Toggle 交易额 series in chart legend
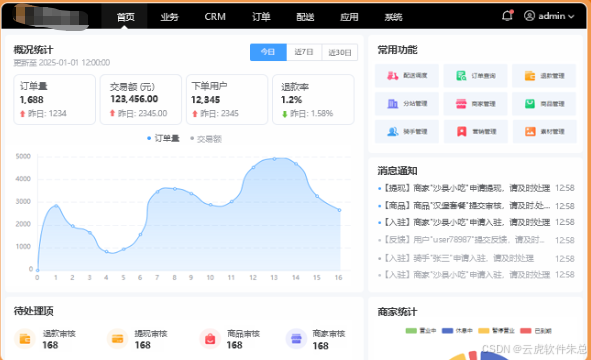Viewport: 591px width, 360px height. click(206, 139)
